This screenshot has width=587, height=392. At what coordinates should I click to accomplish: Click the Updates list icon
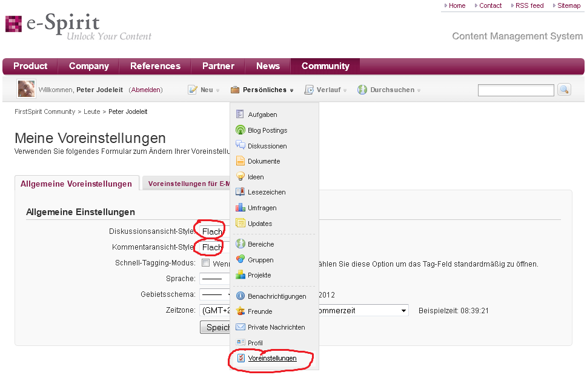tap(240, 223)
